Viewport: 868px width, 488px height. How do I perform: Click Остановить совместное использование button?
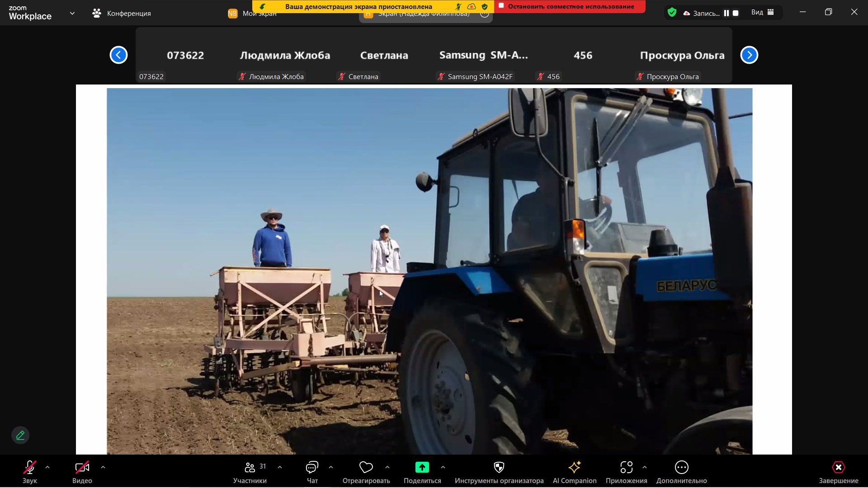570,6
